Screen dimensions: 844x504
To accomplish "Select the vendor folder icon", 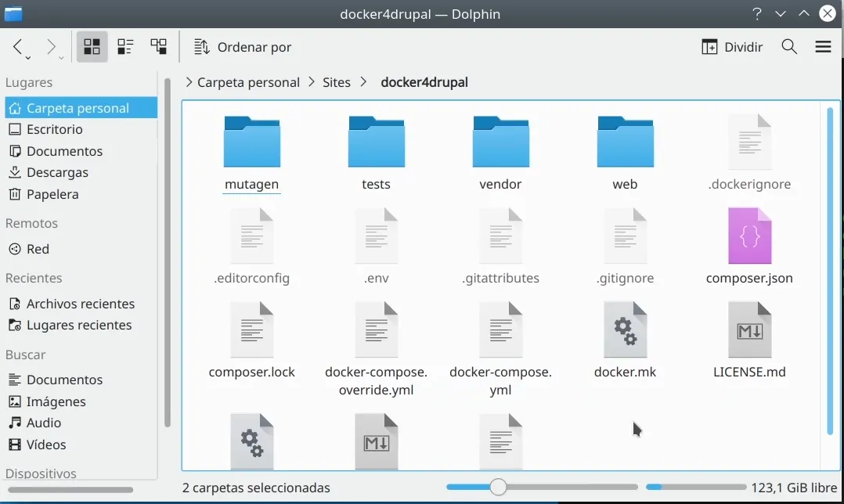I will tap(500, 142).
